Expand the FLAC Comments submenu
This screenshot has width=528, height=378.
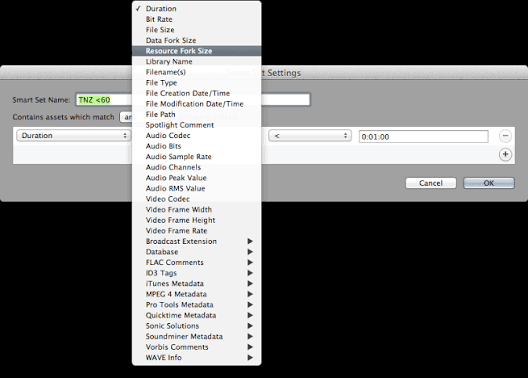pyautogui.click(x=197, y=263)
